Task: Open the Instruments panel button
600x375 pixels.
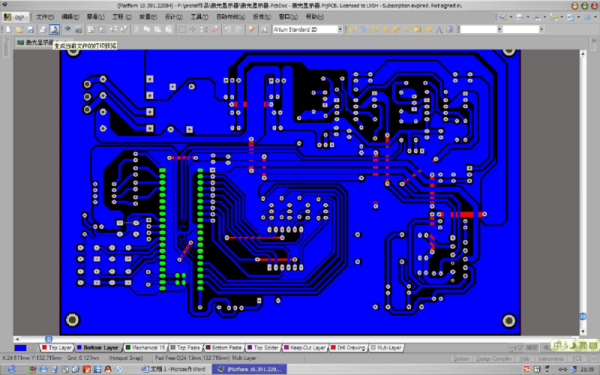Action: coord(551,359)
